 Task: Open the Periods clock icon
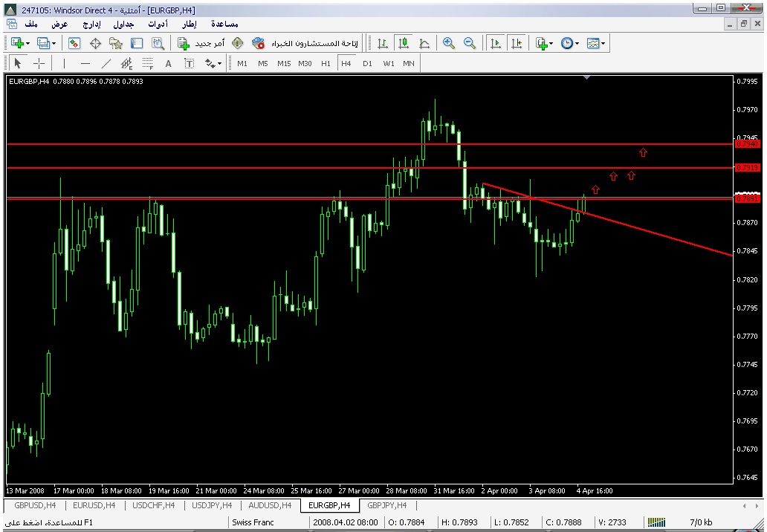pos(567,44)
